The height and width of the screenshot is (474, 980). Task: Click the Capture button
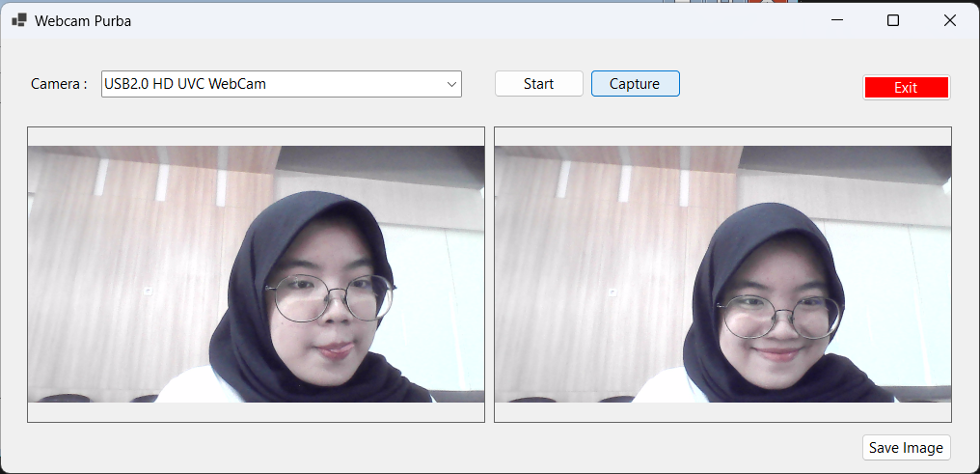[x=635, y=84]
